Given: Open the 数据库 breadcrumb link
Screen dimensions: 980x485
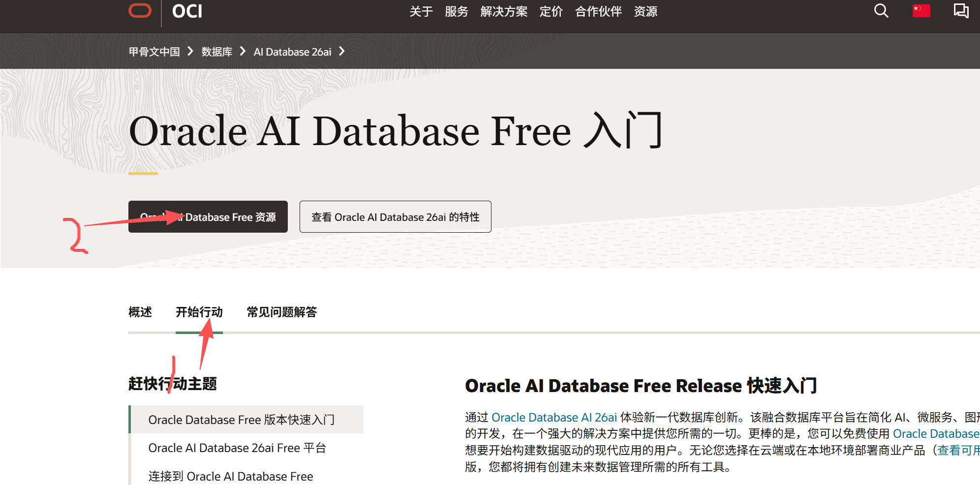Looking at the screenshot, I should (217, 51).
